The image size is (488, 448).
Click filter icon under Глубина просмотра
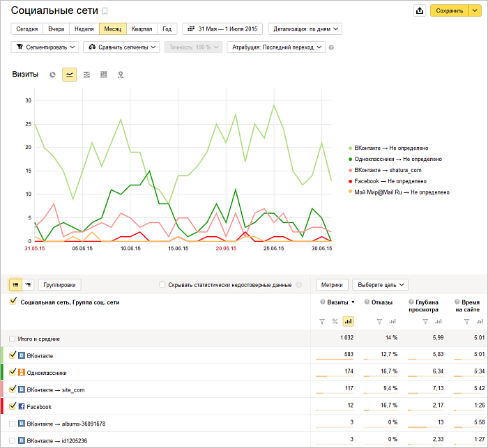(x=425, y=322)
